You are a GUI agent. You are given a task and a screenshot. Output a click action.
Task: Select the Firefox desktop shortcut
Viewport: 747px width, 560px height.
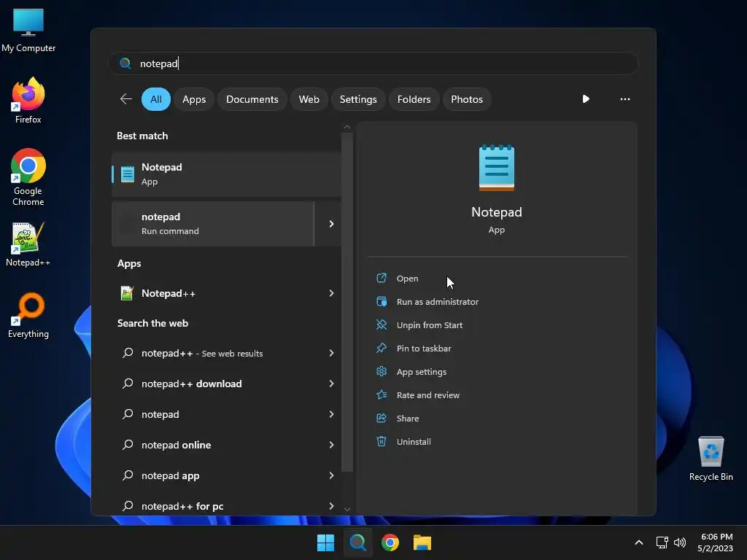[28, 101]
